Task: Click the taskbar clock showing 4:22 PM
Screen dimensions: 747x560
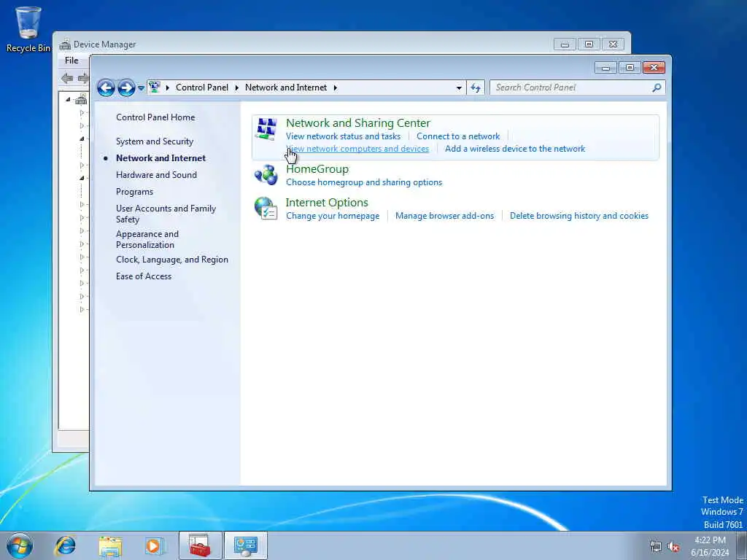Action: pyautogui.click(x=710, y=546)
